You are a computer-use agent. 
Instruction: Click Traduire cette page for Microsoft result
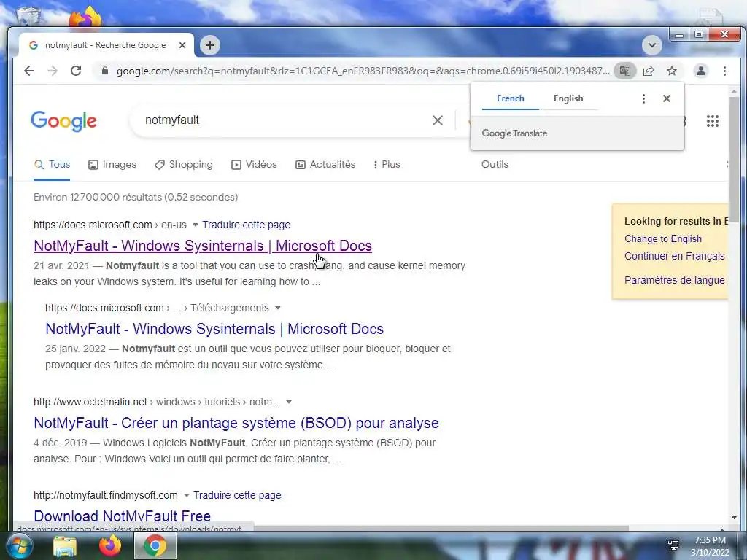pyautogui.click(x=247, y=225)
